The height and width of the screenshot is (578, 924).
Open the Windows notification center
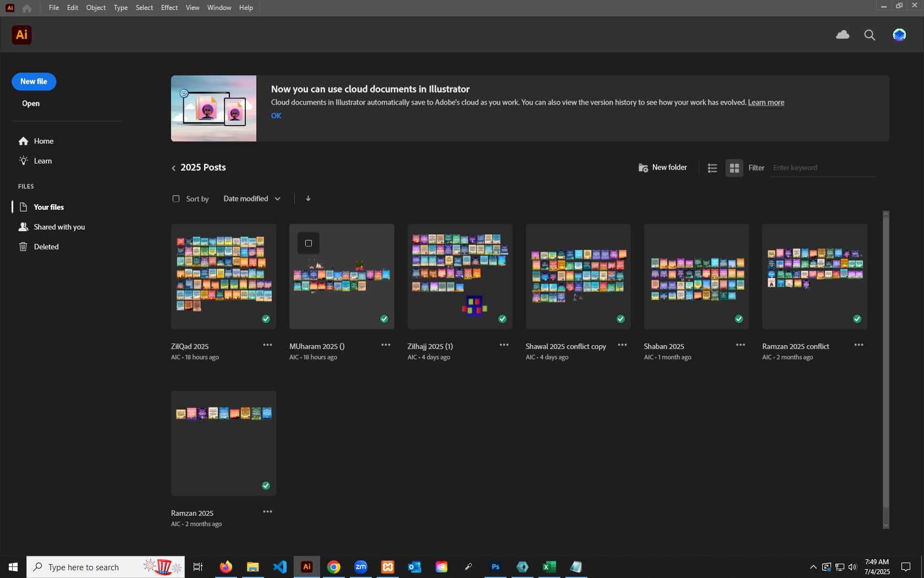[x=905, y=567]
